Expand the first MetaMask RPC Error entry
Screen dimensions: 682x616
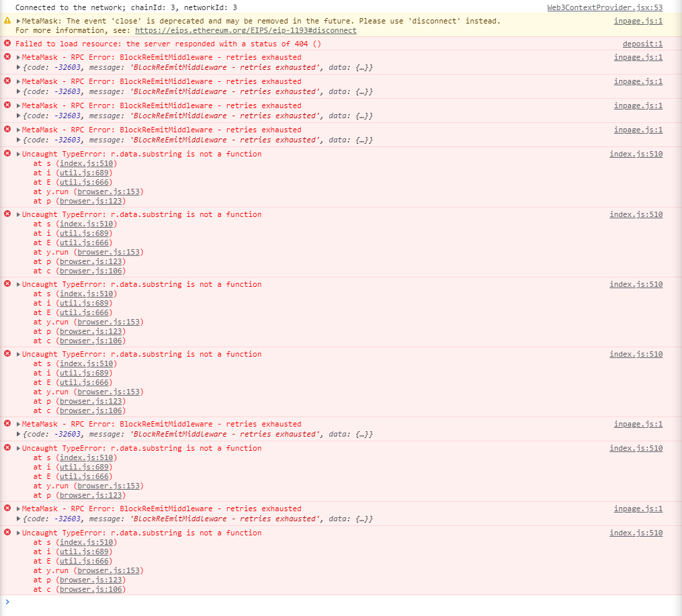point(18,57)
